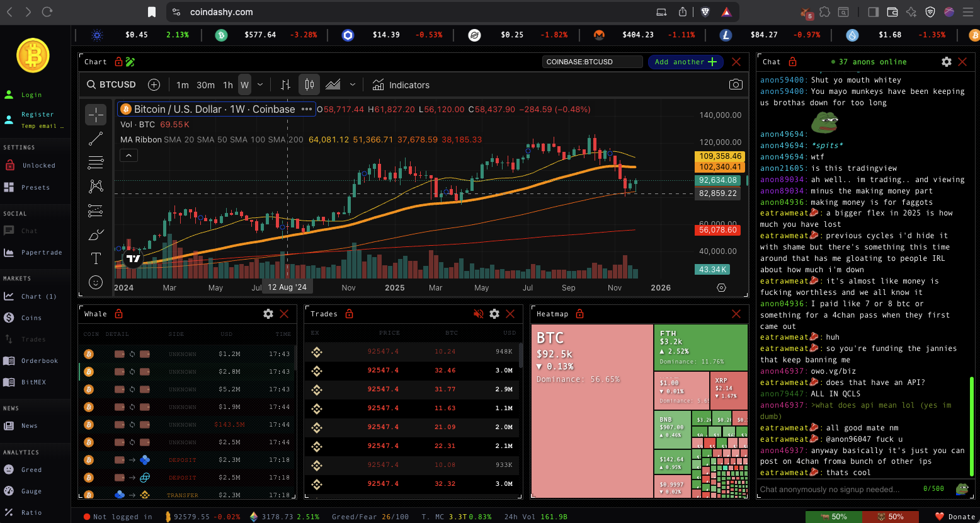Image resolution: width=980 pixels, height=523 pixels.
Task: Click the green edit pencil in Chart header
Action: [130, 62]
